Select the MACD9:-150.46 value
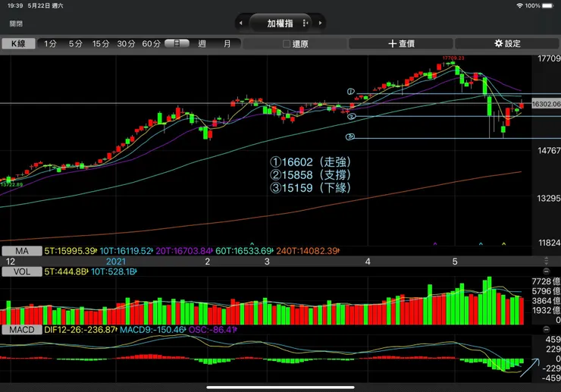Viewport: 561px width, 392px height. click(153, 330)
